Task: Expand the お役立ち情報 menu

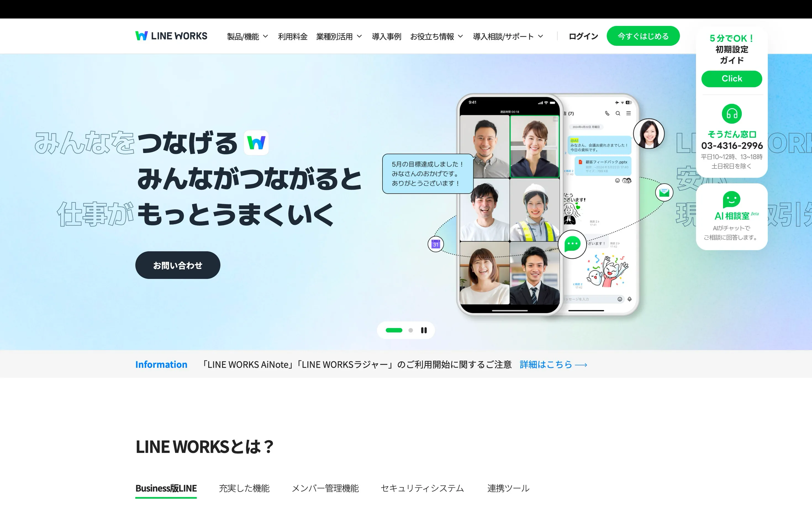Action: [x=436, y=36]
